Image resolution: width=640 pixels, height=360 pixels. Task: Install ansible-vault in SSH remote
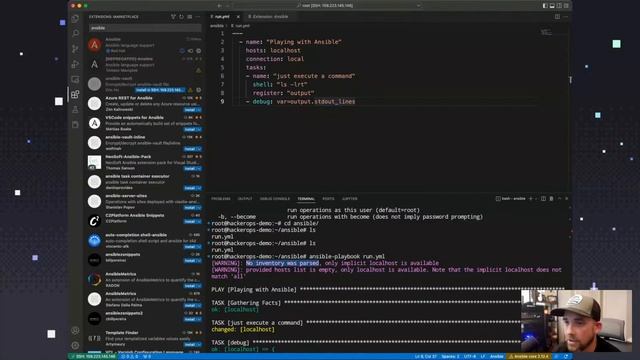tap(160, 90)
